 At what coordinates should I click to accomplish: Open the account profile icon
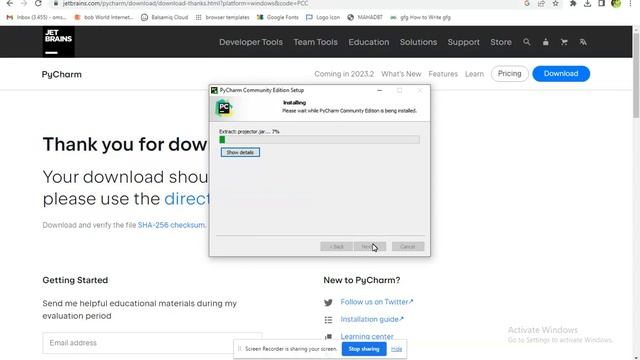pos(545,42)
